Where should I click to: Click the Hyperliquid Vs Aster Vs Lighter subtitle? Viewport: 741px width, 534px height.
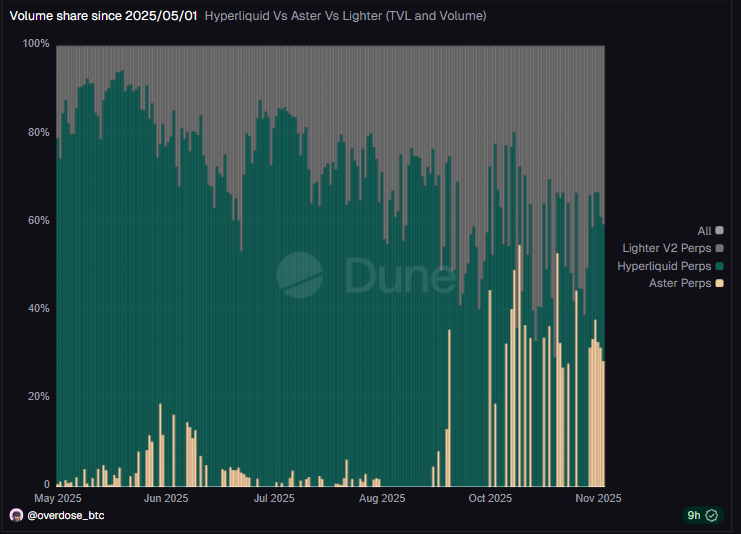coord(345,16)
